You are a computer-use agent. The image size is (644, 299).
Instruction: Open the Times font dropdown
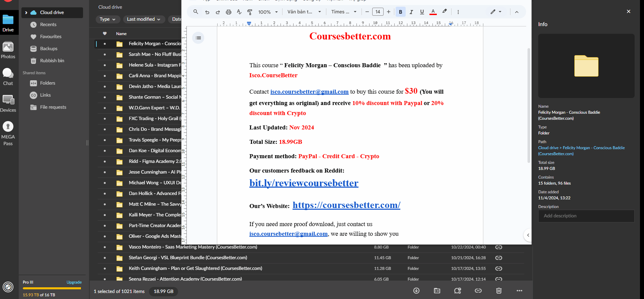pyautogui.click(x=344, y=12)
